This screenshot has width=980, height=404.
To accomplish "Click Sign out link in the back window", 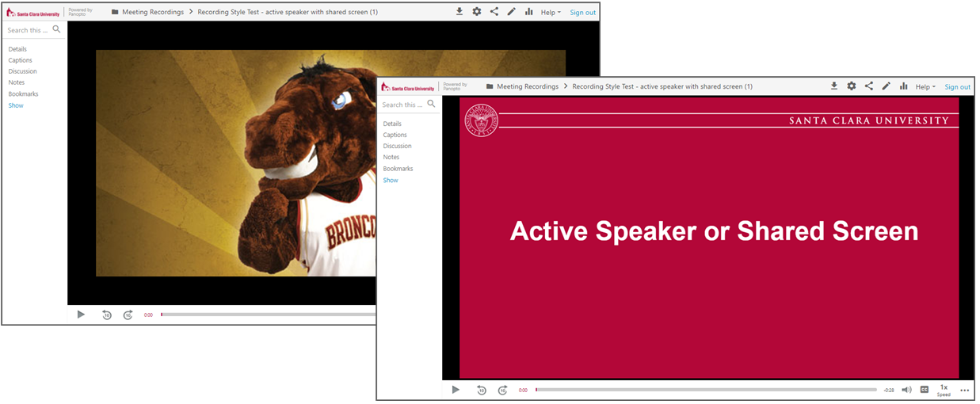I will click(582, 12).
